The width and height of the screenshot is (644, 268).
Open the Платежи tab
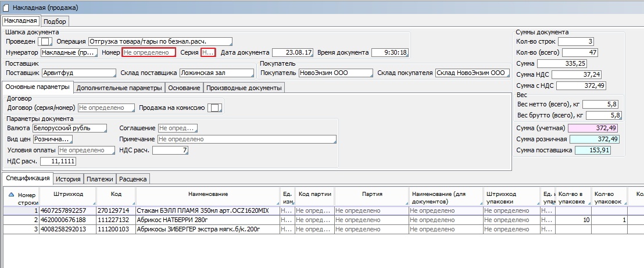100,178
